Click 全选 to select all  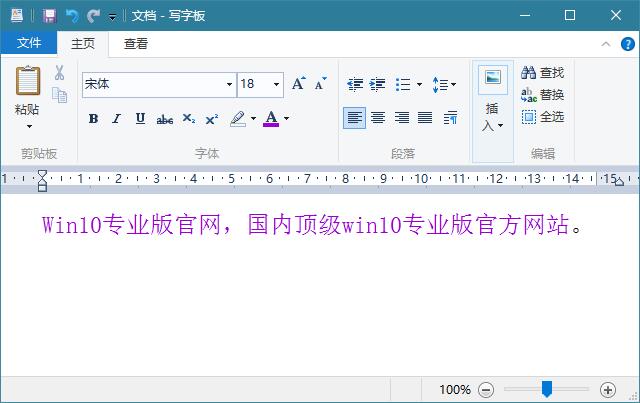point(542,117)
